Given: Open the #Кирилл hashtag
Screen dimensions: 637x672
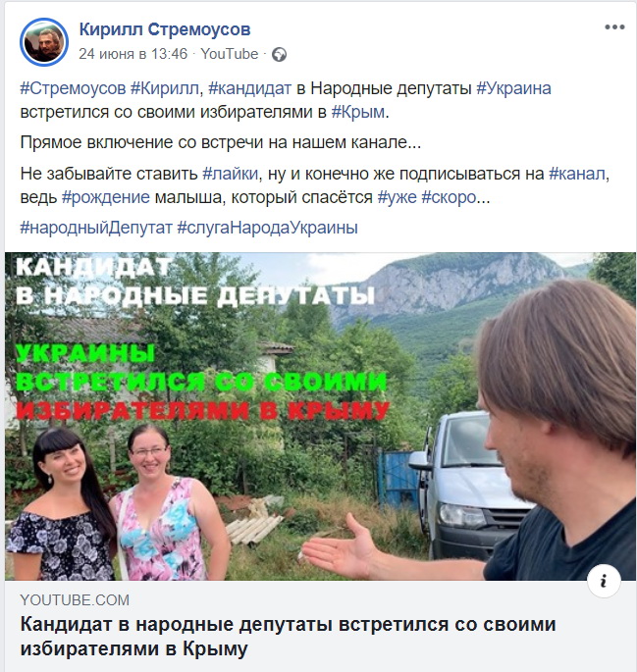Looking at the screenshot, I should pyautogui.click(x=164, y=88).
